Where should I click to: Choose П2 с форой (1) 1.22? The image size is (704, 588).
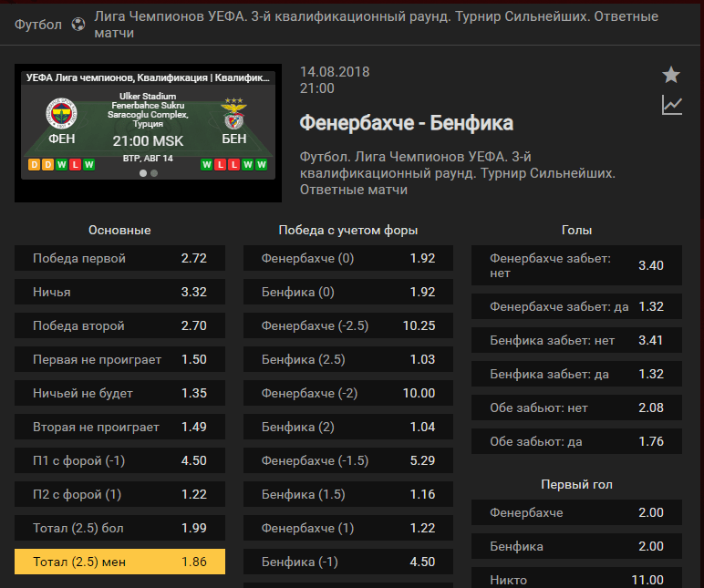[119, 494]
